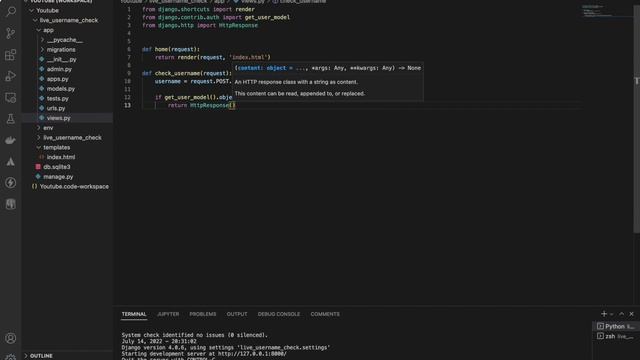640x360 pixels.
Task: Click 'check_username' function name on line 9
Action: [x=177, y=73]
